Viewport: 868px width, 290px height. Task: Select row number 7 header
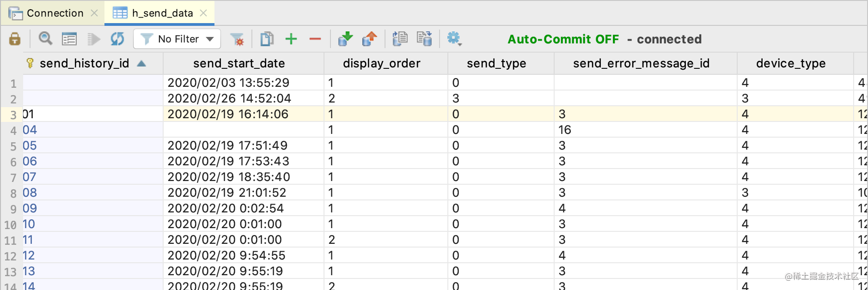(12, 178)
